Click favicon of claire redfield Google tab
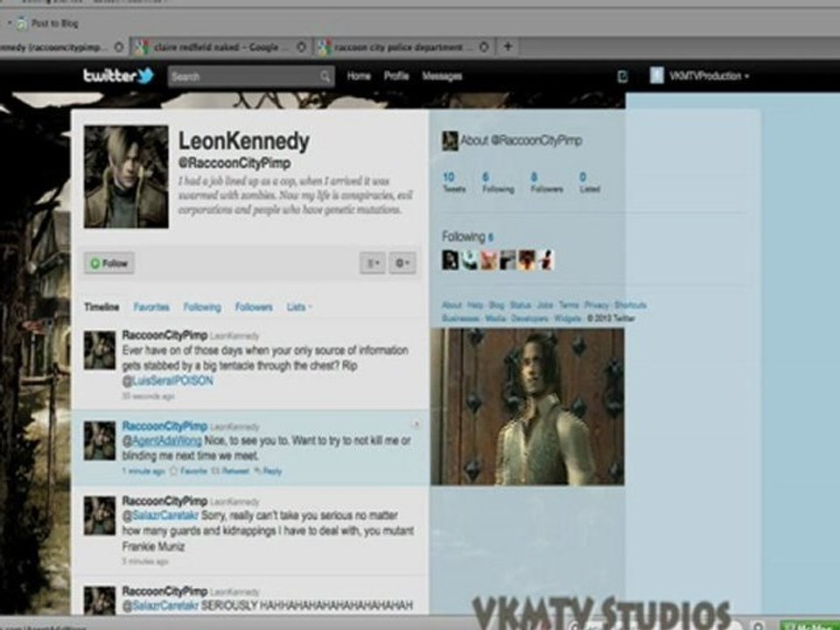This screenshot has height=630, width=840. (142, 47)
